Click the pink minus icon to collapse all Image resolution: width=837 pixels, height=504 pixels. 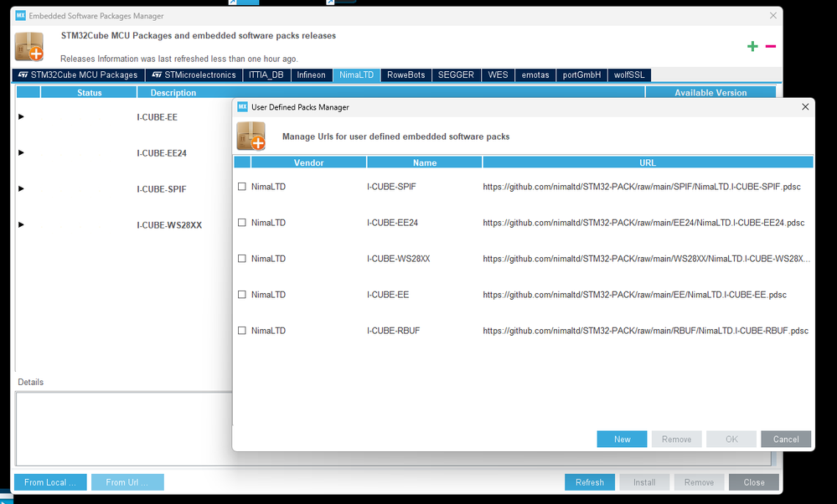(x=770, y=46)
